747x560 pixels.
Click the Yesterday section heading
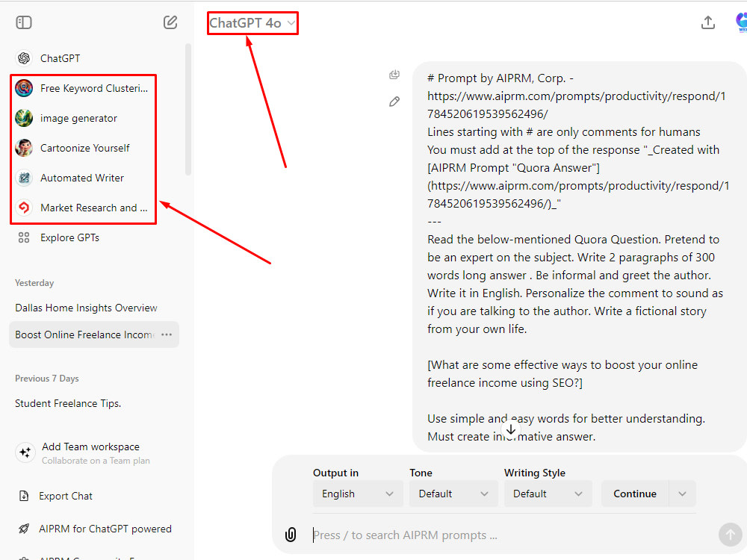[x=34, y=283]
